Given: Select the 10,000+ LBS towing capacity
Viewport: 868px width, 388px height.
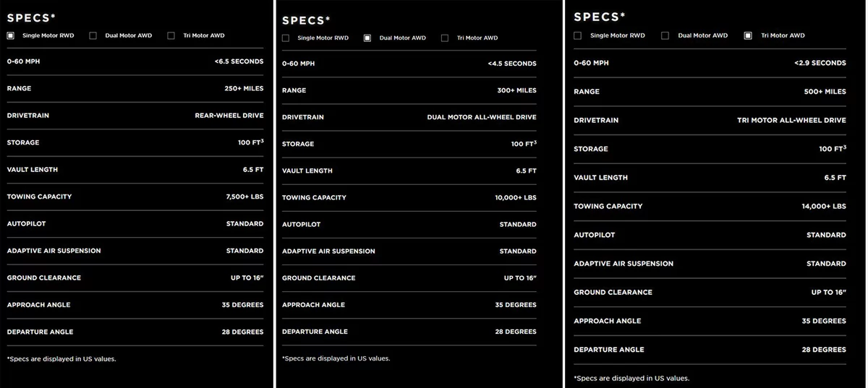Looking at the screenshot, I should tap(516, 197).
